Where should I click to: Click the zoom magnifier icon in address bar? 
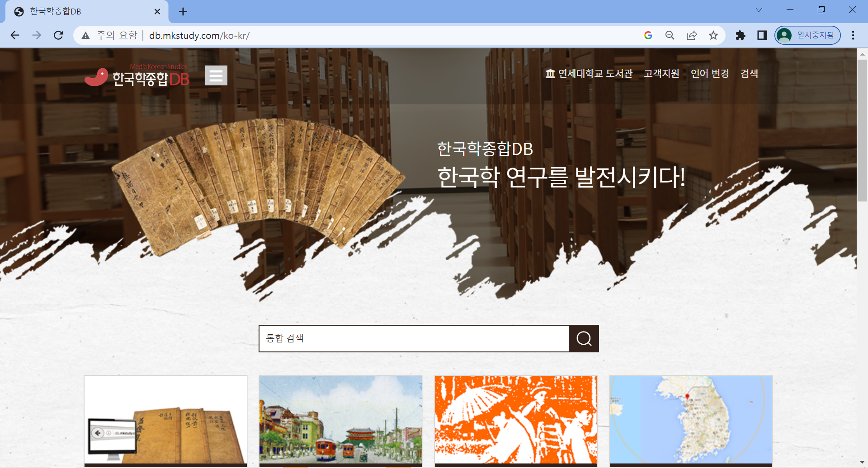point(670,35)
